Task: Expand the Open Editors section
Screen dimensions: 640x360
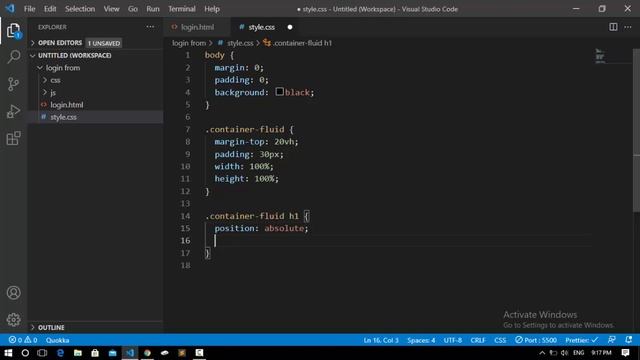Action: coord(96,43)
